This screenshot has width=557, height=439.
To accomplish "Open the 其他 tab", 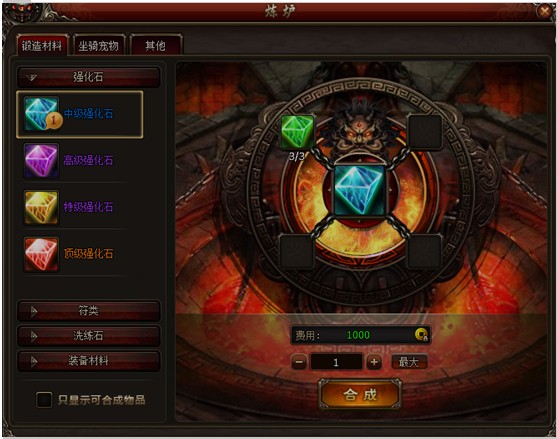I will coord(156,45).
